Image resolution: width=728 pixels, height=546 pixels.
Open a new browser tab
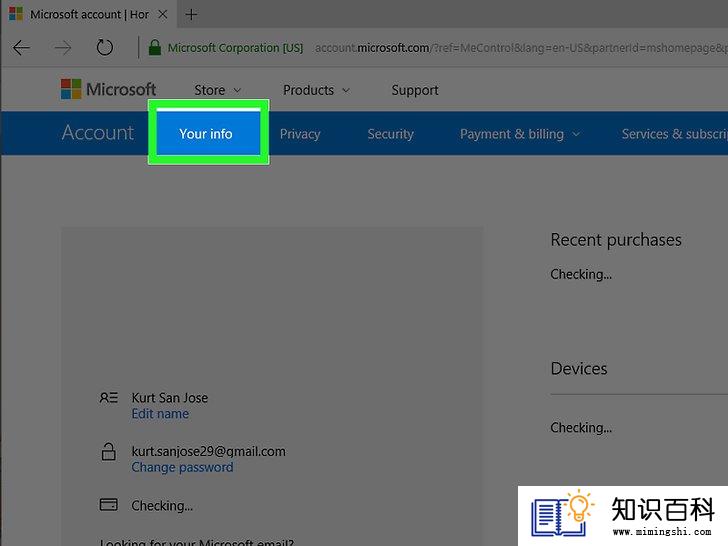191,14
